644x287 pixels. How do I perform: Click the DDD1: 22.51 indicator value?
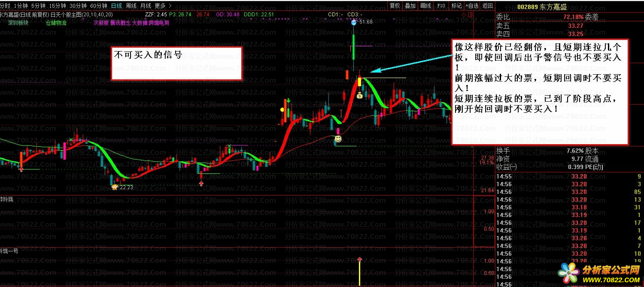click(258, 14)
